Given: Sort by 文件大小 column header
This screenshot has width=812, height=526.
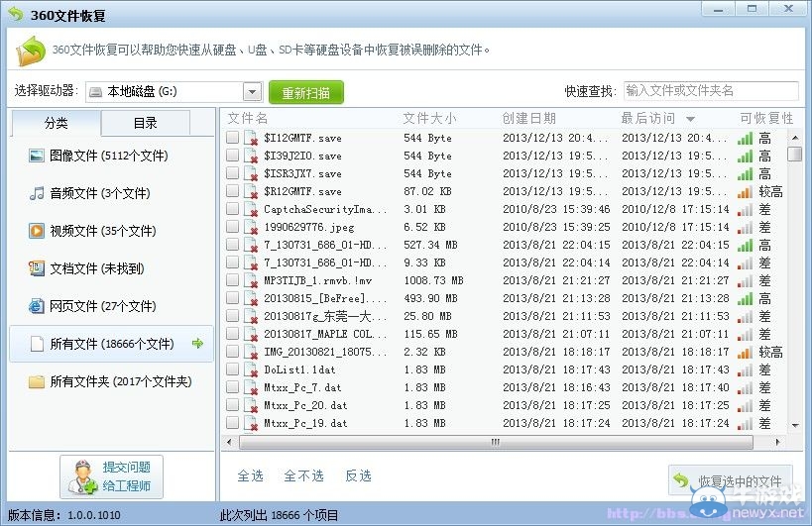Looking at the screenshot, I should (x=430, y=119).
